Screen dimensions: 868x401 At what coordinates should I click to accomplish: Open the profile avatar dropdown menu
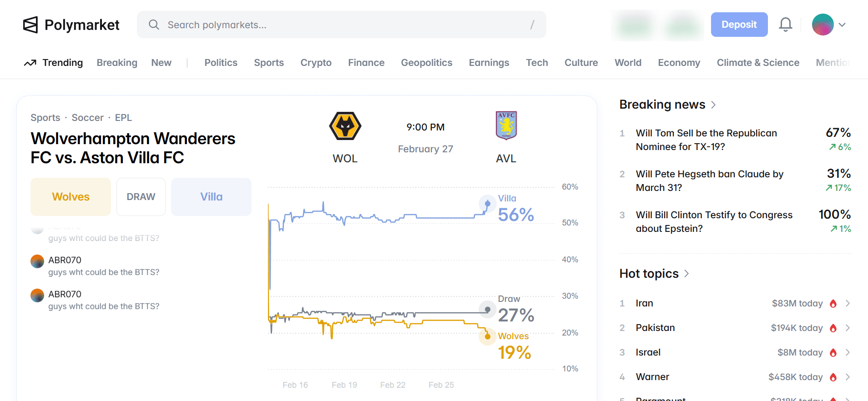[x=829, y=25]
